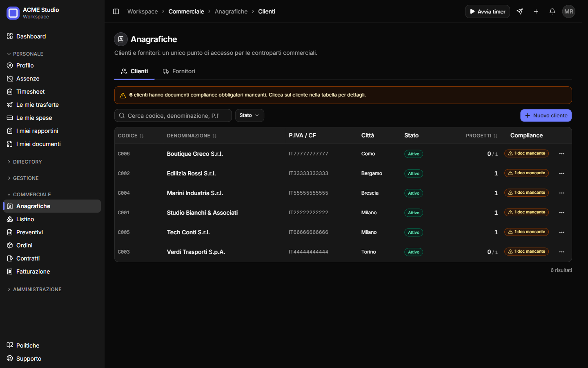Sort table by PROGETTI column
This screenshot has width=588, height=368.
[x=482, y=136]
